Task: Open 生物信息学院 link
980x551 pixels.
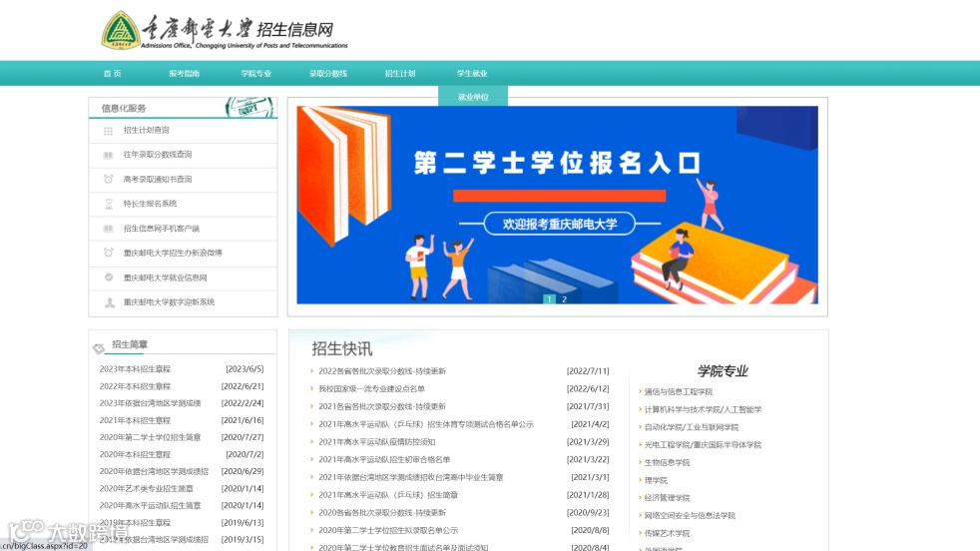Action: click(x=667, y=463)
